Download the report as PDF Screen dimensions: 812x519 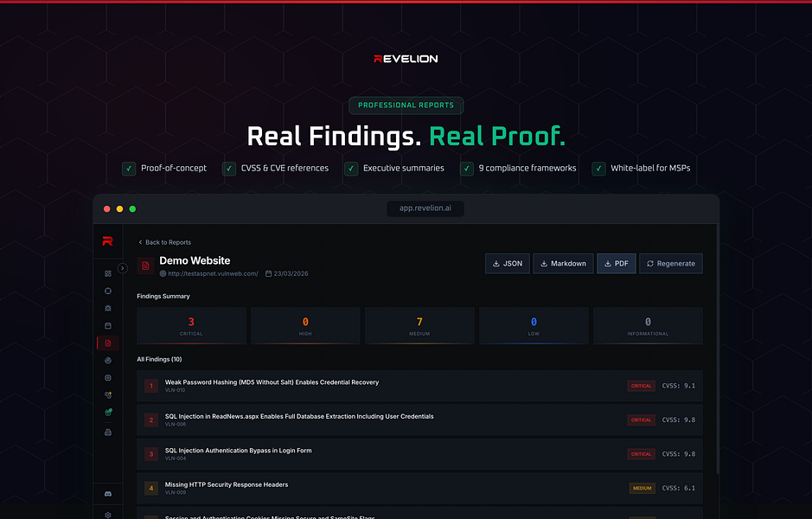(617, 264)
